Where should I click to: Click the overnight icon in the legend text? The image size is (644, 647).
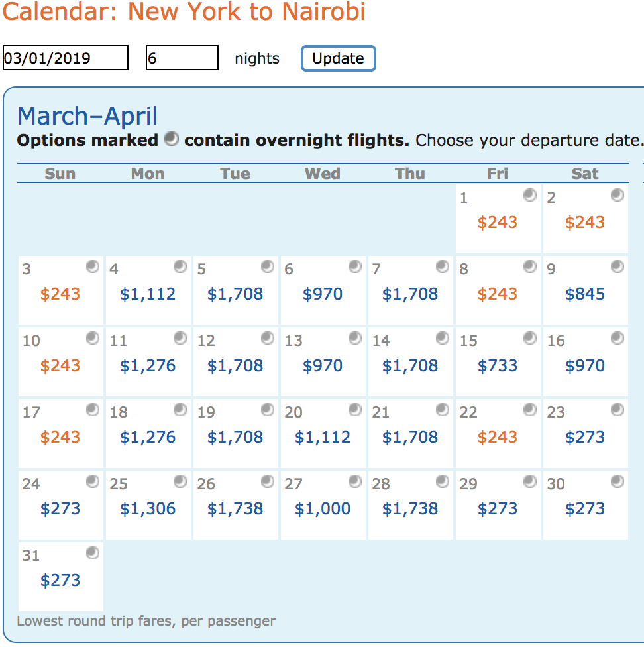(172, 139)
